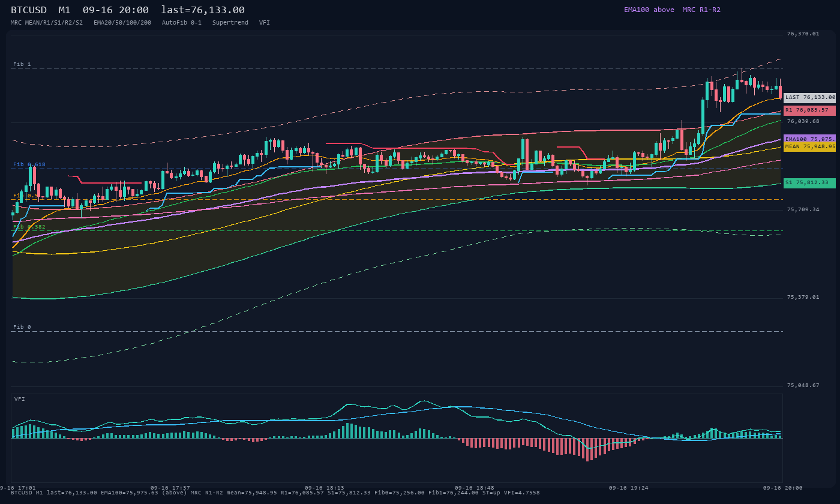
Task: Click the red R1 76,085.57 price tag
Action: coord(809,110)
